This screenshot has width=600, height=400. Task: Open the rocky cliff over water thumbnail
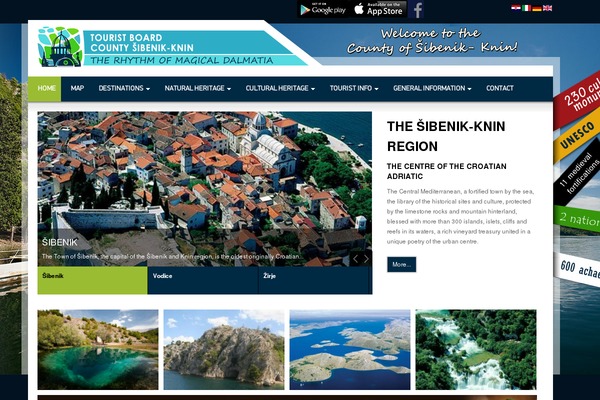click(224, 349)
